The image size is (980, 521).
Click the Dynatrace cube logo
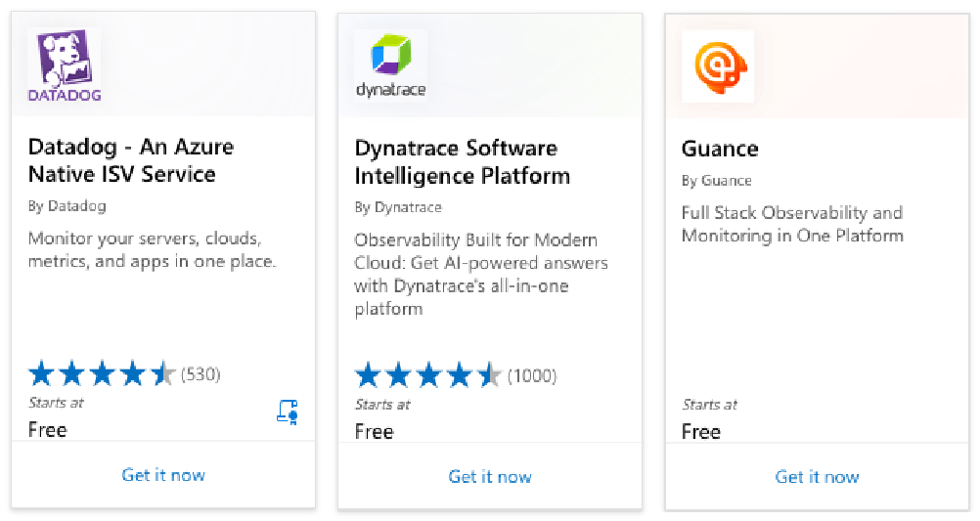point(390,65)
